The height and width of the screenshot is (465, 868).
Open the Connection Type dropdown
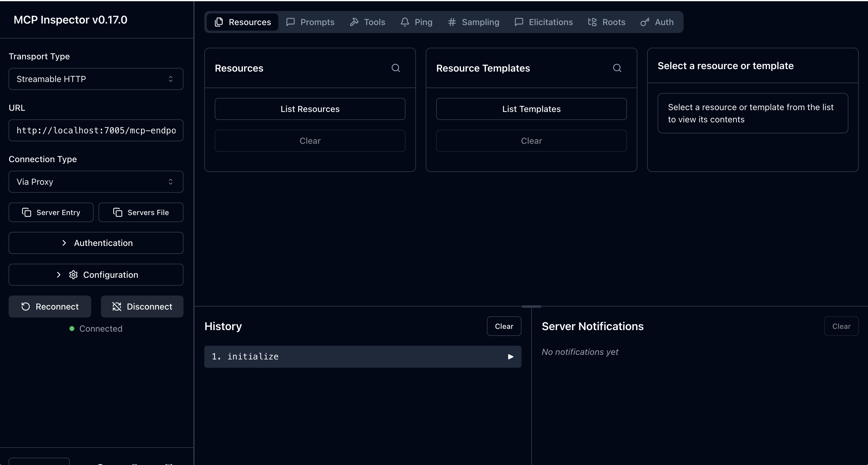tap(96, 182)
